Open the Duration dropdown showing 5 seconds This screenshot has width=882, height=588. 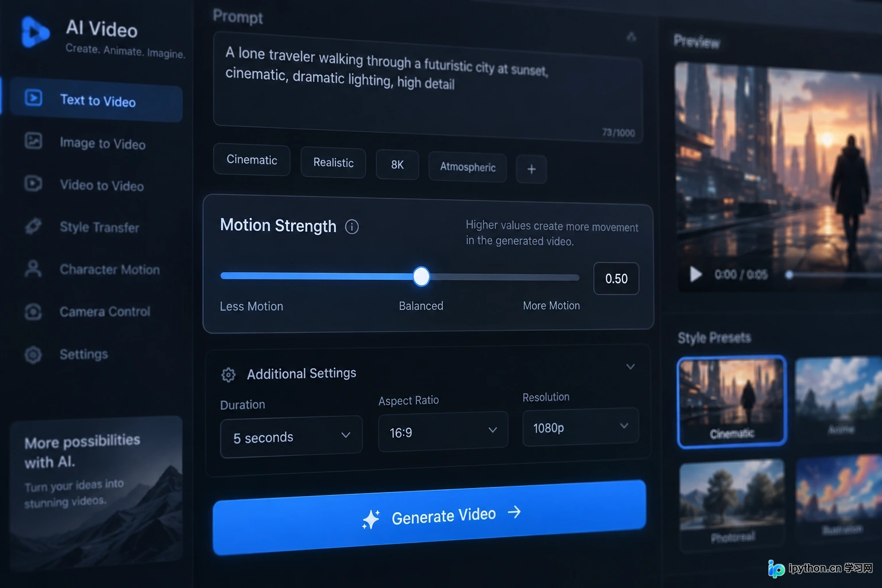[291, 437]
